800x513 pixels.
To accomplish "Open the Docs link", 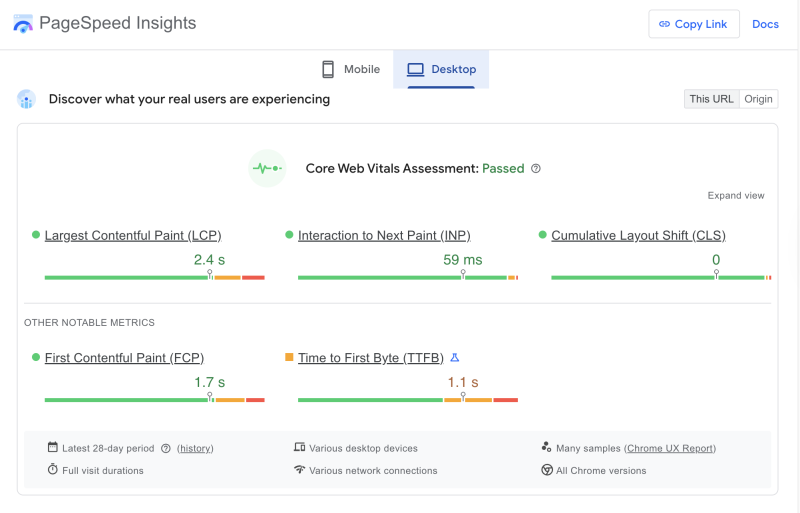I will (x=765, y=24).
